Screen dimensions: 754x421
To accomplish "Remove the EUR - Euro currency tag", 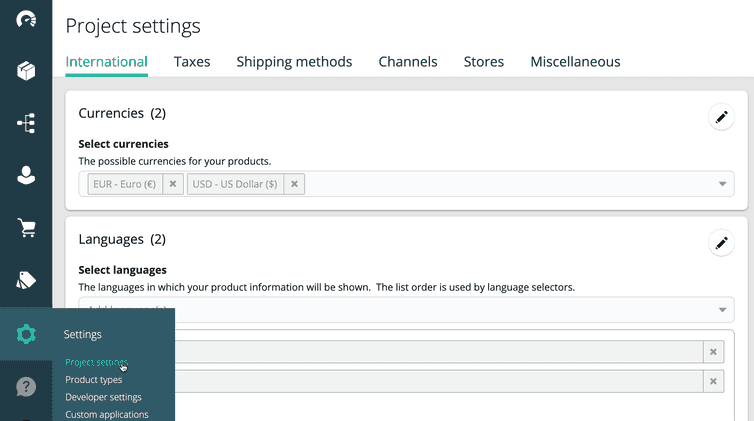I will [172, 184].
